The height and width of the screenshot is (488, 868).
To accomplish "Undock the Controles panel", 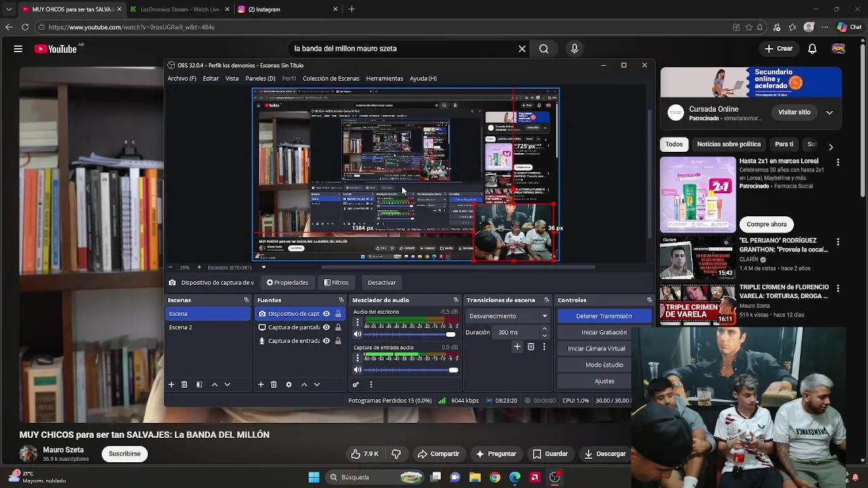I will click(x=649, y=300).
